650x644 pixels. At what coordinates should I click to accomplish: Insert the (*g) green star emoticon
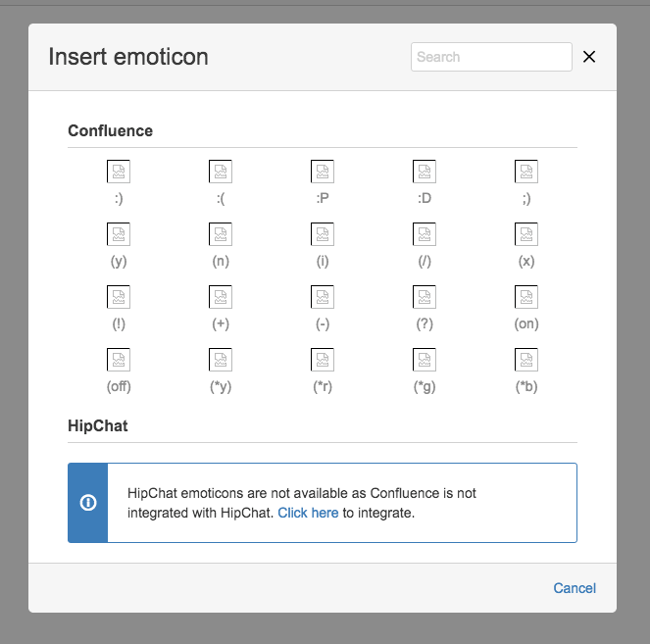(425, 360)
